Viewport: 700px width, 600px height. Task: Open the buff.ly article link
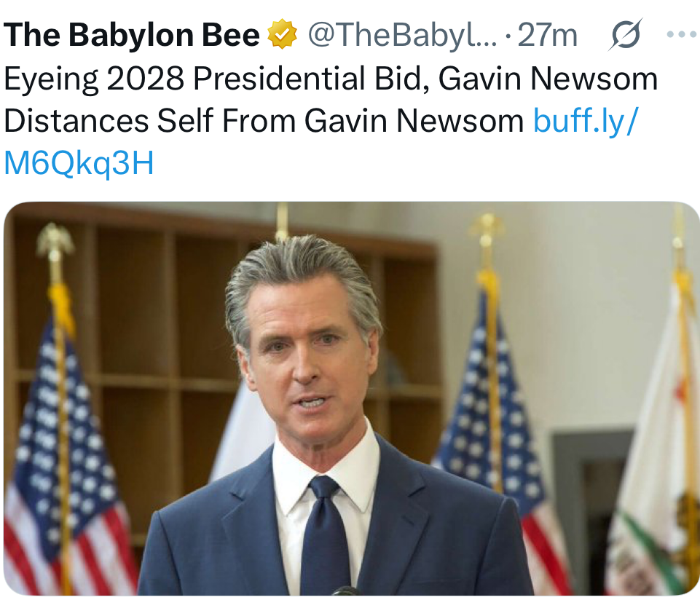[585, 121]
